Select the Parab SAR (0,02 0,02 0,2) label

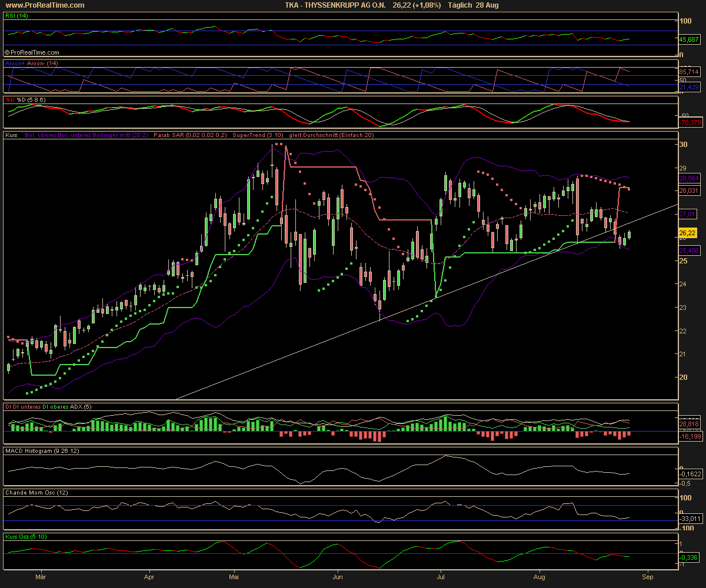pos(191,135)
